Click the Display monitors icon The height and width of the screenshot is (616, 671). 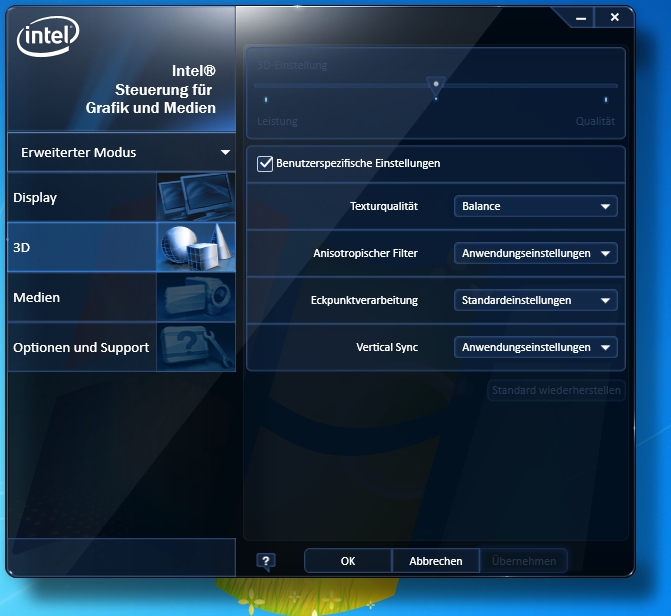click(196, 197)
